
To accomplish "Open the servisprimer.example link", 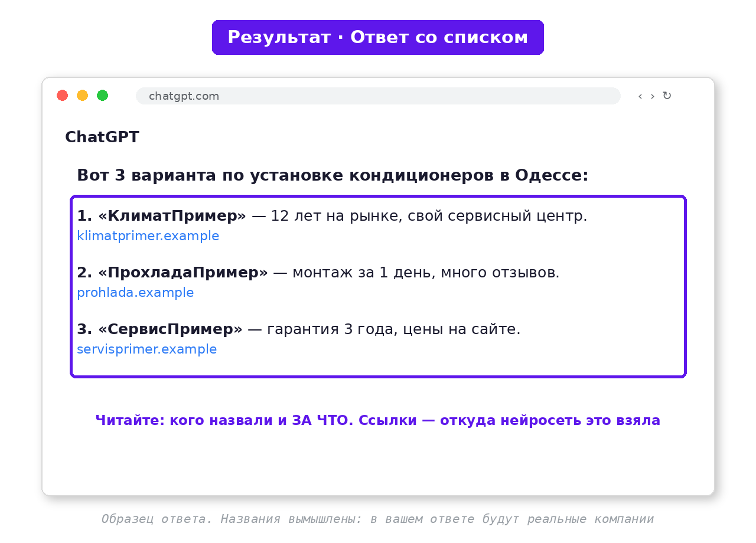I will coord(147,349).
